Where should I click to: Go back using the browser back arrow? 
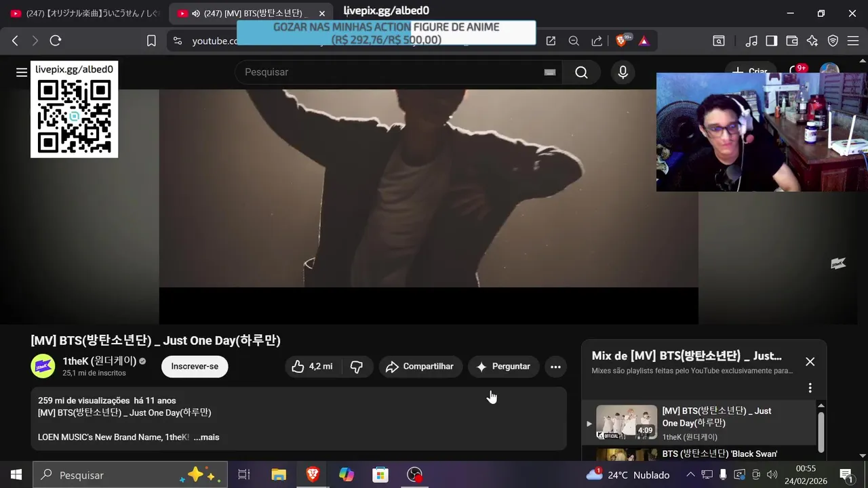click(x=15, y=41)
